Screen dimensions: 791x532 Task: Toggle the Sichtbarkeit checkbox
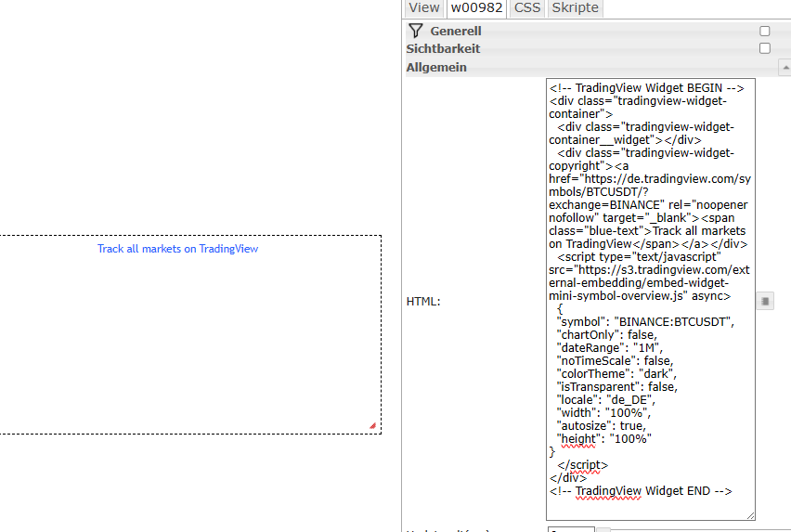pyautogui.click(x=765, y=48)
